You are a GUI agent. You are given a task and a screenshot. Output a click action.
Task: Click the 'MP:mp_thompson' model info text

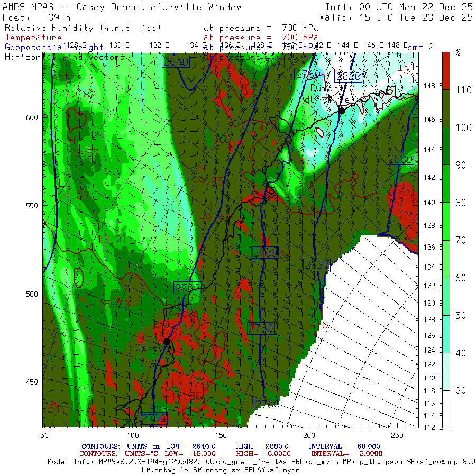coord(372,462)
